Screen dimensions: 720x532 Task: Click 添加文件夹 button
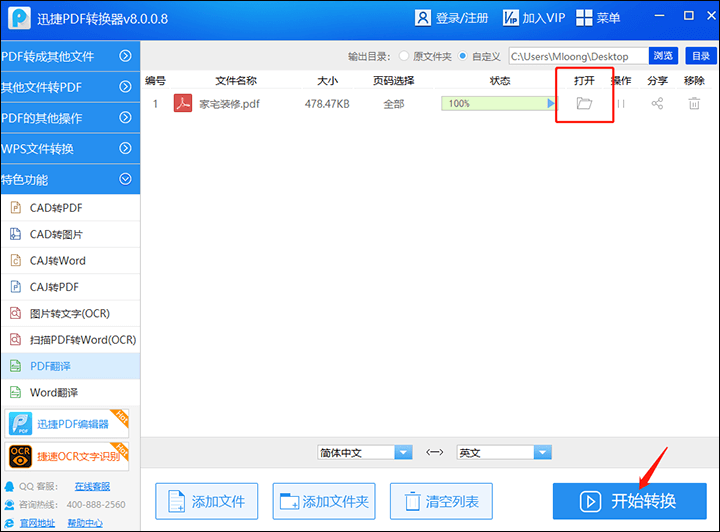(x=324, y=501)
